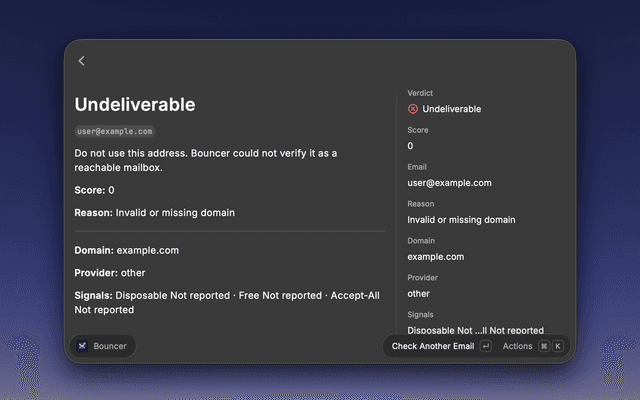
Task: Click the sidebar Domain value example.com
Action: [x=436, y=257]
